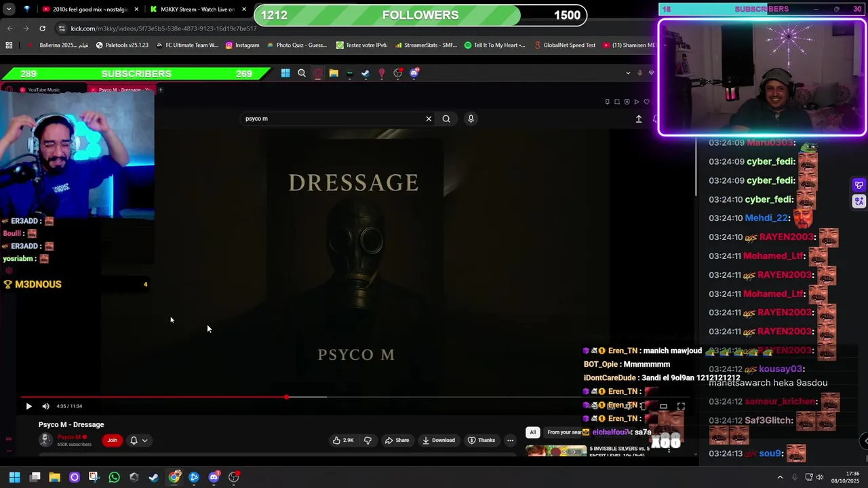Viewport: 868px width, 488px height.
Task: Open File Explorer on the taskbar
Action: click(x=54, y=477)
